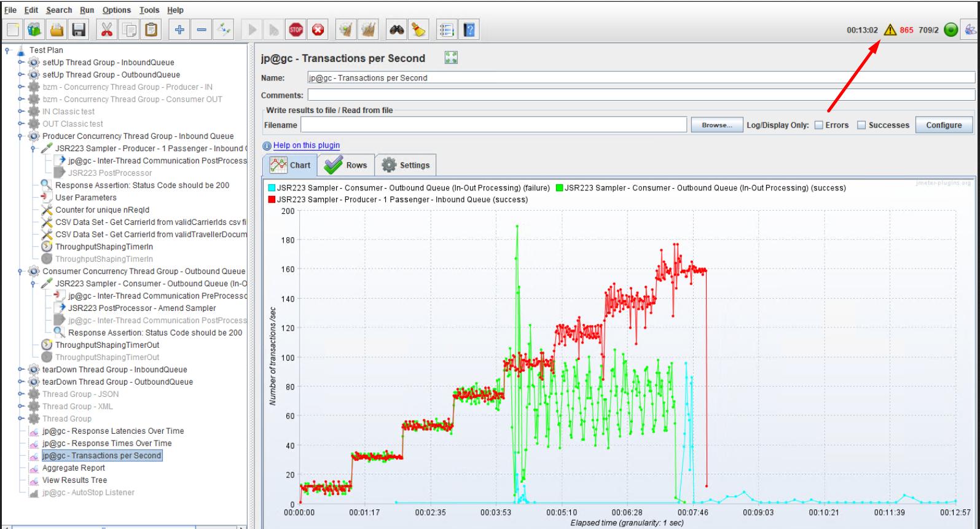Viewport: 980px width, 529px height.
Task: Collapse Producer Concurrency Thread Group node
Action: pyautogui.click(x=20, y=136)
